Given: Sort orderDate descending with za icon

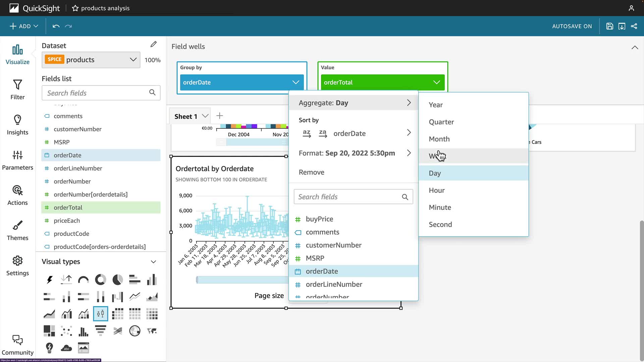Looking at the screenshot, I should coord(323,133).
